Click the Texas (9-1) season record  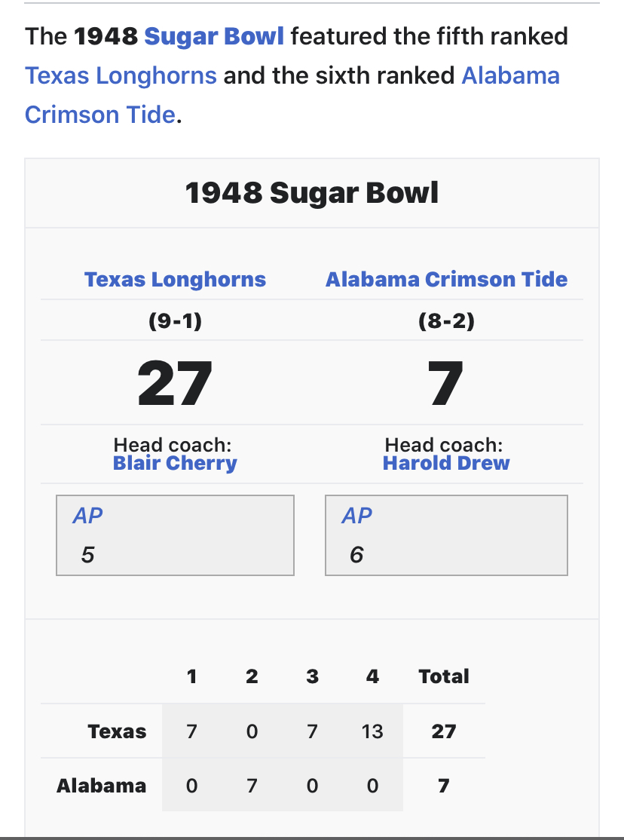pos(175,322)
